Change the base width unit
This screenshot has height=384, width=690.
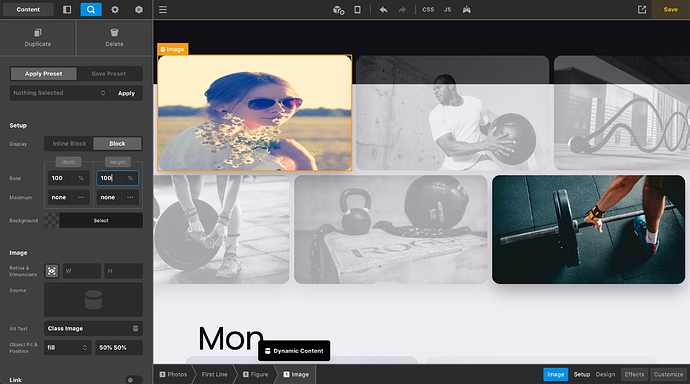(81, 178)
